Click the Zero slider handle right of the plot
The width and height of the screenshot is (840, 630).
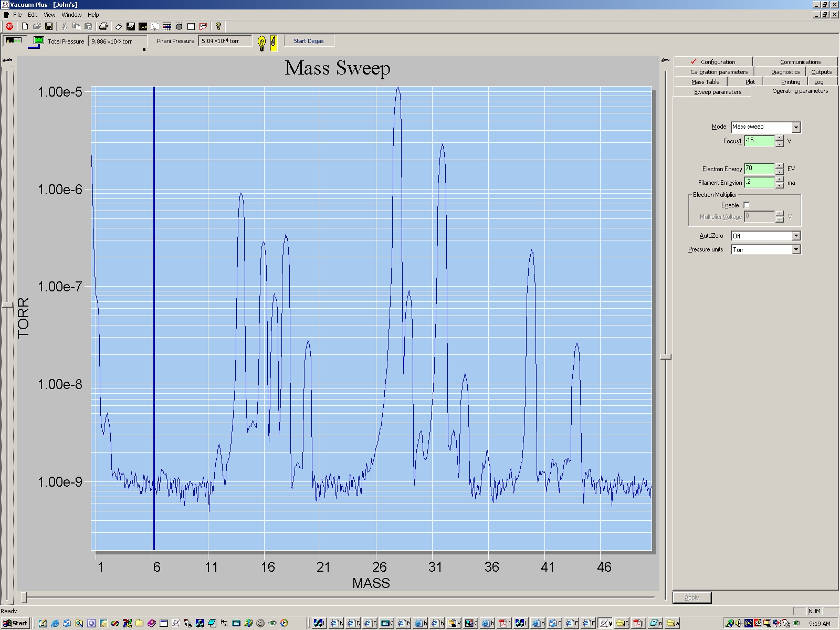(x=666, y=357)
